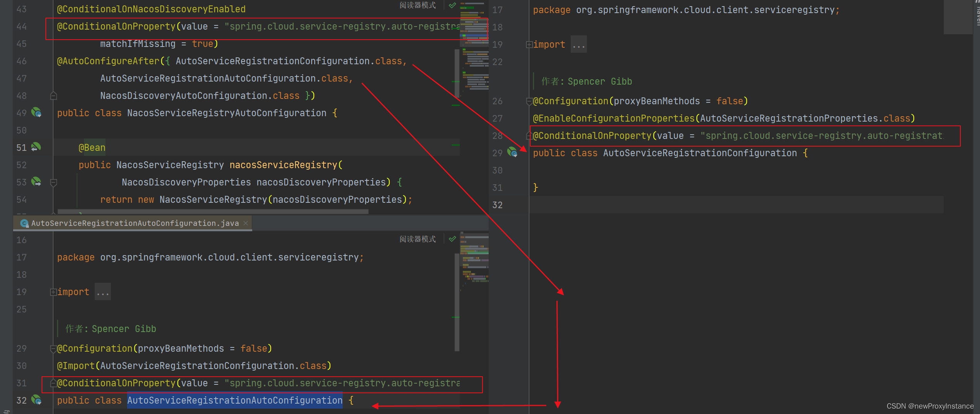Click NacosDiscoveryAutoConfiguration.class on line 48
Image resolution: width=980 pixels, height=414 pixels.
[200, 95]
